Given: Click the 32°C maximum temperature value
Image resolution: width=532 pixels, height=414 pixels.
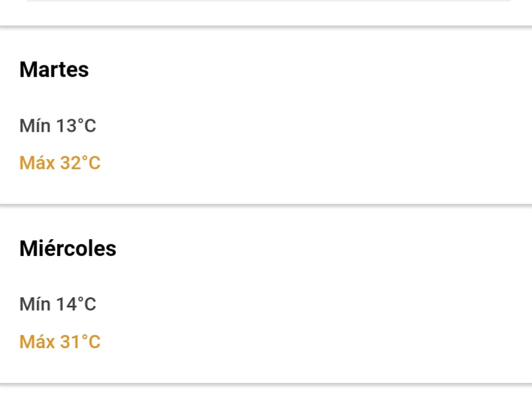Looking at the screenshot, I should [81, 163].
